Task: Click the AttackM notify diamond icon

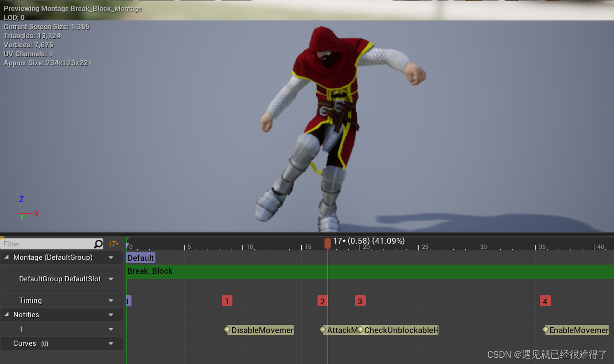Action: click(x=323, y=330)
